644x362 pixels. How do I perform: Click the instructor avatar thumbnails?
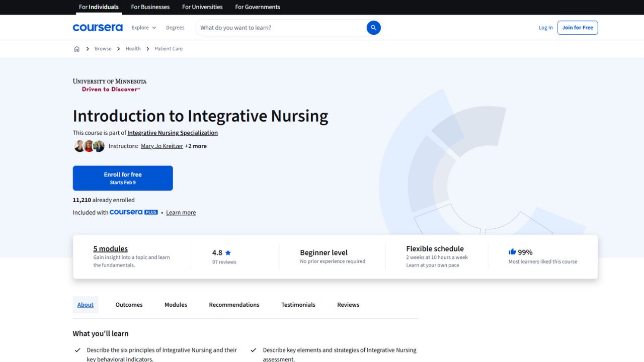89,146
